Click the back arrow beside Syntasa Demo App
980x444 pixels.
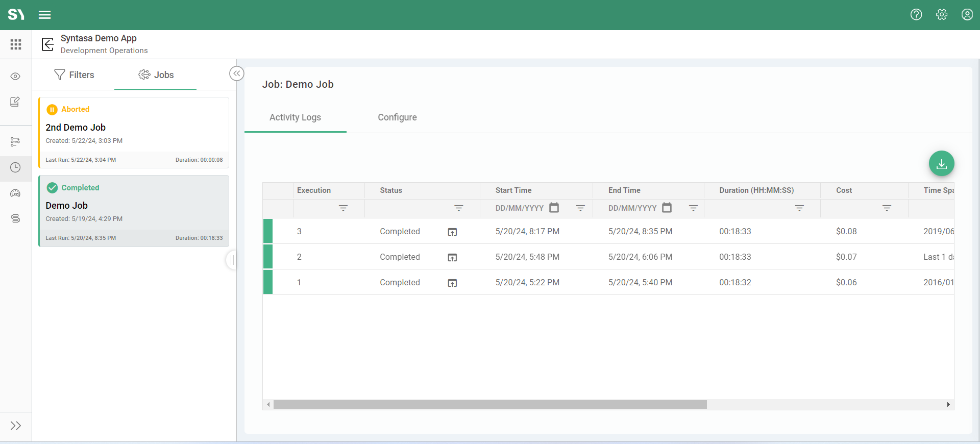47,44
